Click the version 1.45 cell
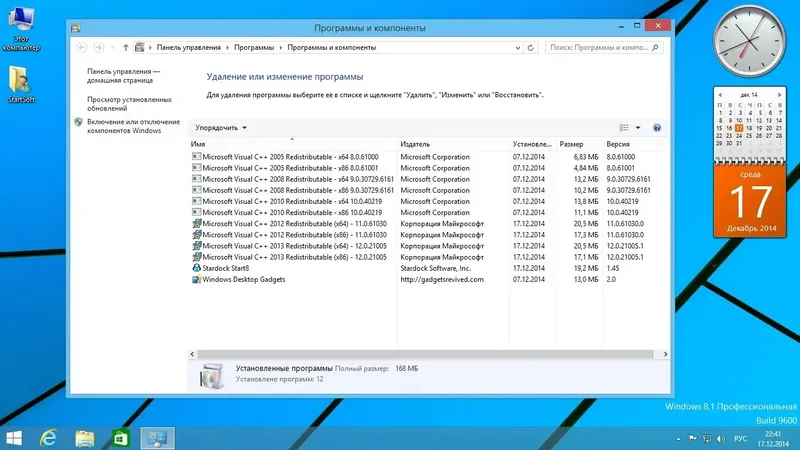800x450 pixels. (613, 268)
